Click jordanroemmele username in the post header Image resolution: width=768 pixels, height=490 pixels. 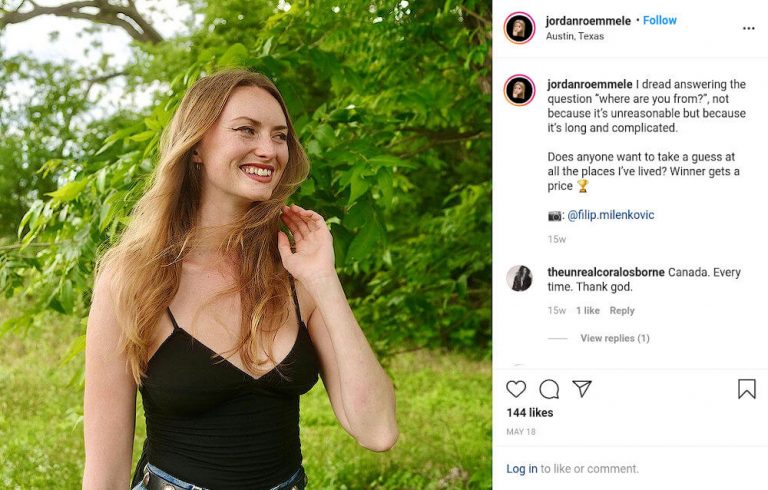pyautogui.click(x=588, y=20)
